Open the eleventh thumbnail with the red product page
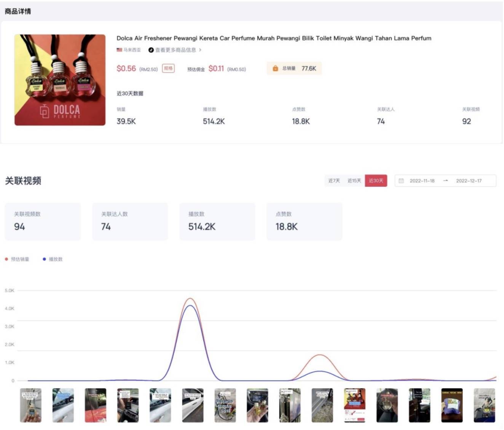The height and width of the screenshot is (430, 504). point(355,405)
